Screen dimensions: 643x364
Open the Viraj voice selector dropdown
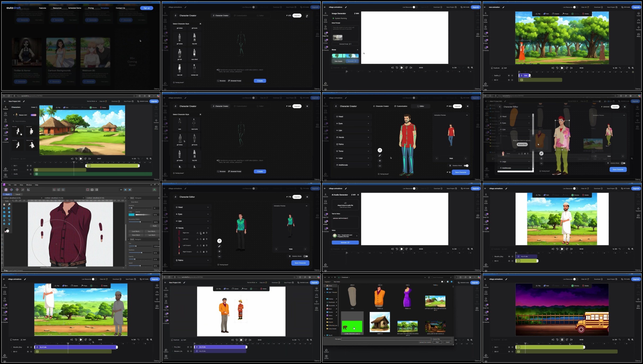345,236
